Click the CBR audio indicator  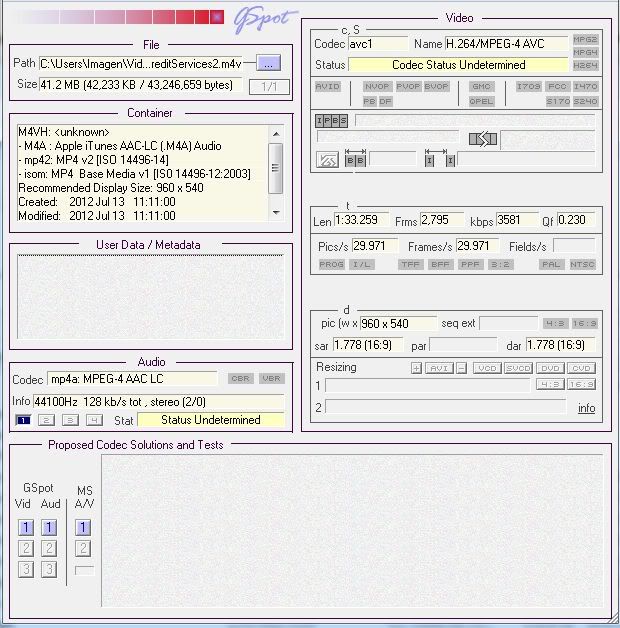pos(241,378)
